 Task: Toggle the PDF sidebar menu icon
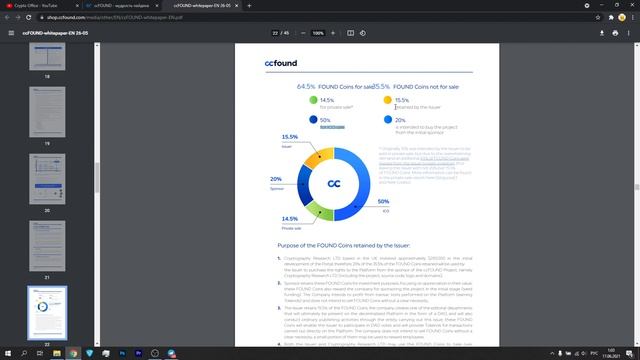pos(11,33)
